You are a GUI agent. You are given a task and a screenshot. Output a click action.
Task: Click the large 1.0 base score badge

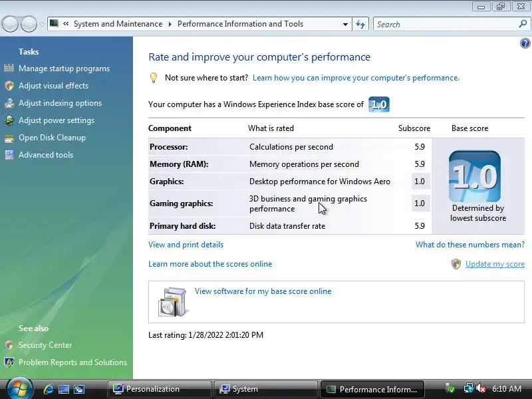(474, 176)
